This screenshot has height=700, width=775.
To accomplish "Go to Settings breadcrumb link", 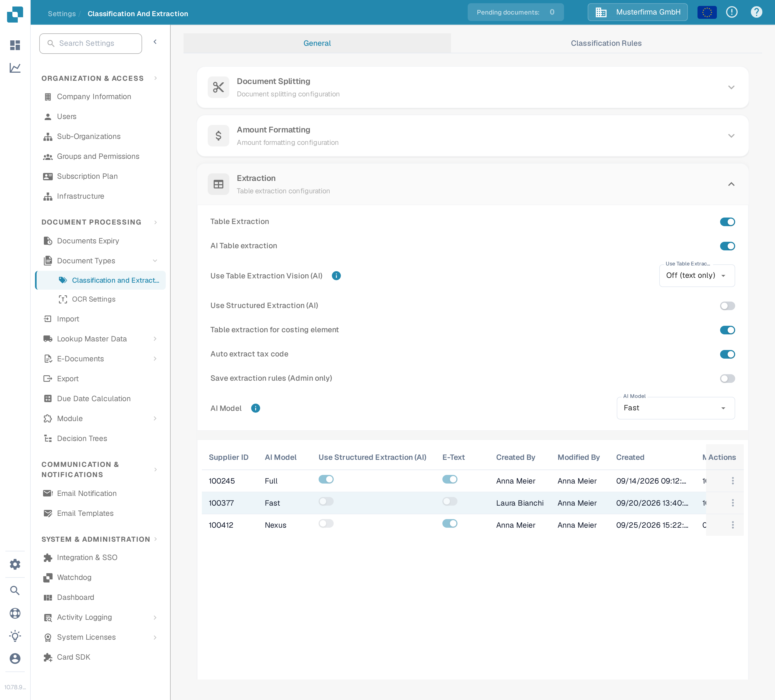I will point(62,14).
